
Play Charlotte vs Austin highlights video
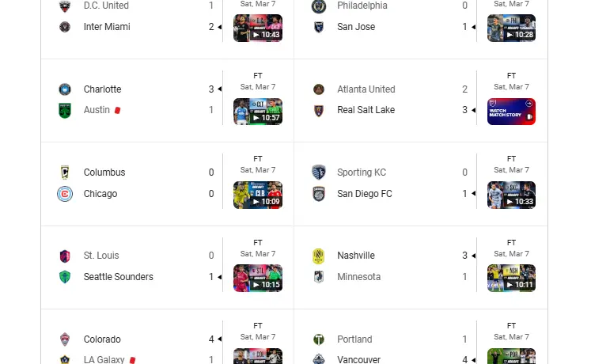click(258, 112)
